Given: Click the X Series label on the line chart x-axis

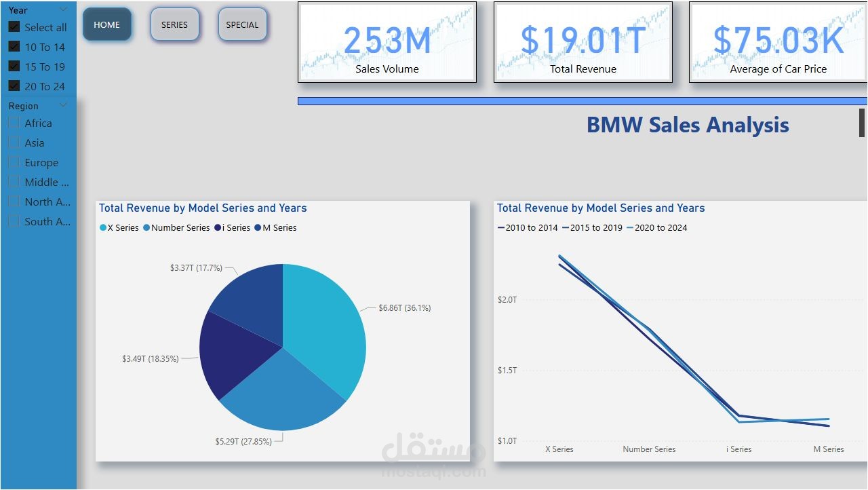Looking at the screenshot, I should 559,449.
